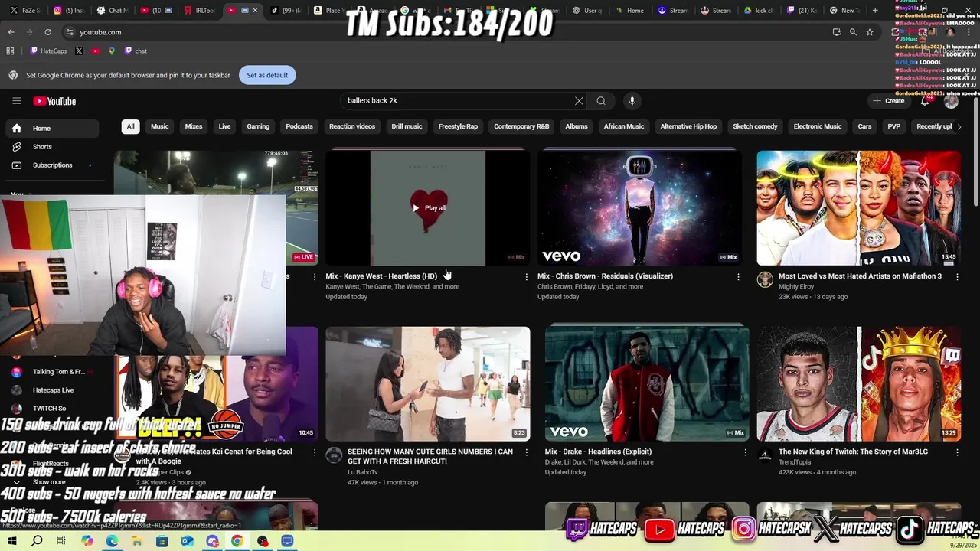Open Chrome zoom magnifier icon in address bar
The width and height of the screenshot is (980, 551).
(x=853, y=32)
